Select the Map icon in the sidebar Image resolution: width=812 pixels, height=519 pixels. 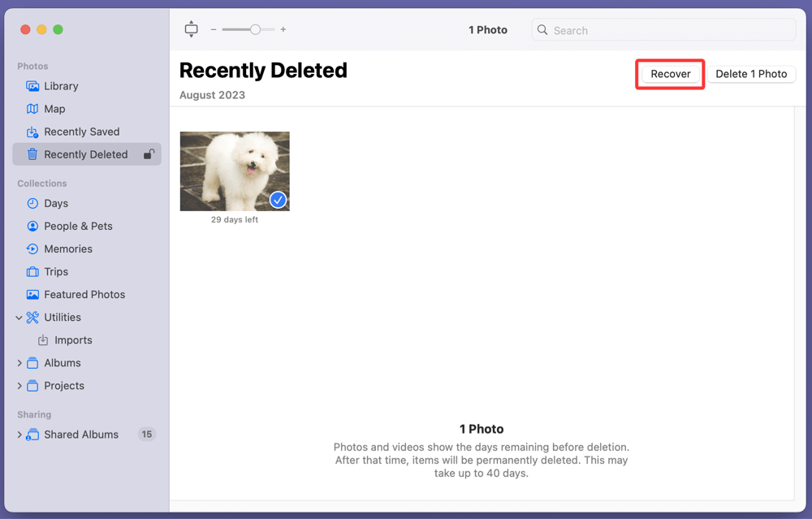(x=32, y=108)
